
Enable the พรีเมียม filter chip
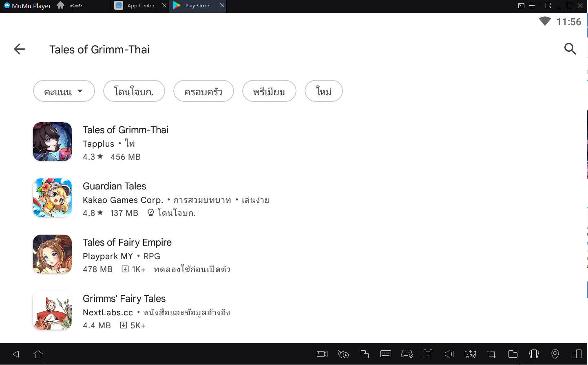click(269, 91)
